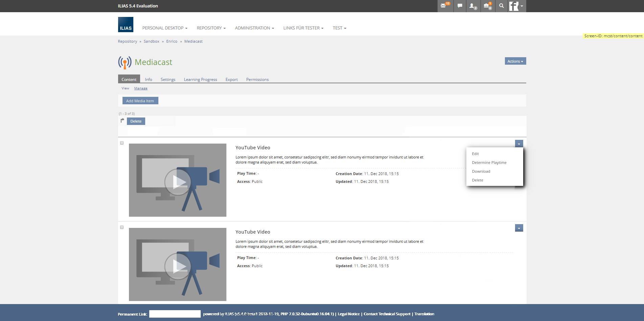
Task: Tick the first YouTube Video checkbox
Action: (x=122, y=143)
